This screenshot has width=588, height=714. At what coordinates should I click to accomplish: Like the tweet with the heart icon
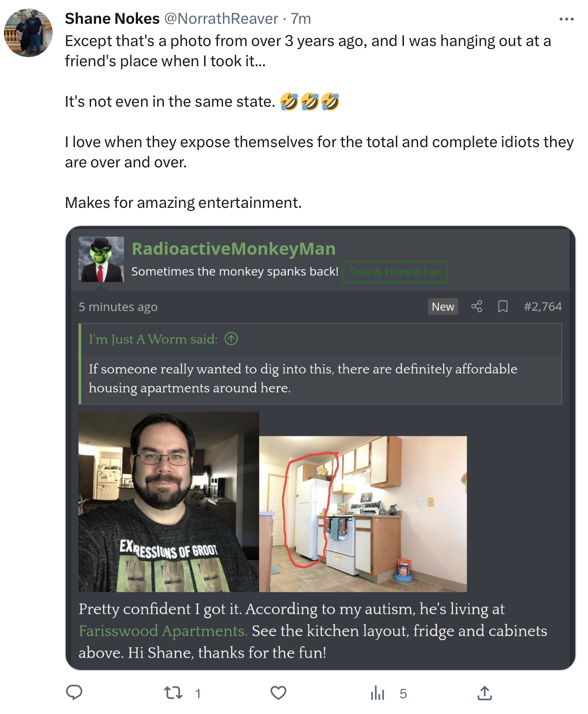(x=278, y=693)
